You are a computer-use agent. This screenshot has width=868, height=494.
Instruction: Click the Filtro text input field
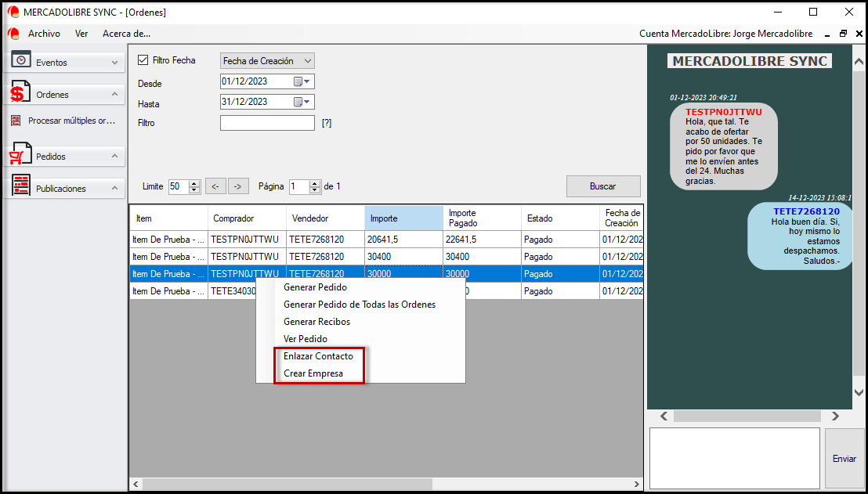coord(267,123)
